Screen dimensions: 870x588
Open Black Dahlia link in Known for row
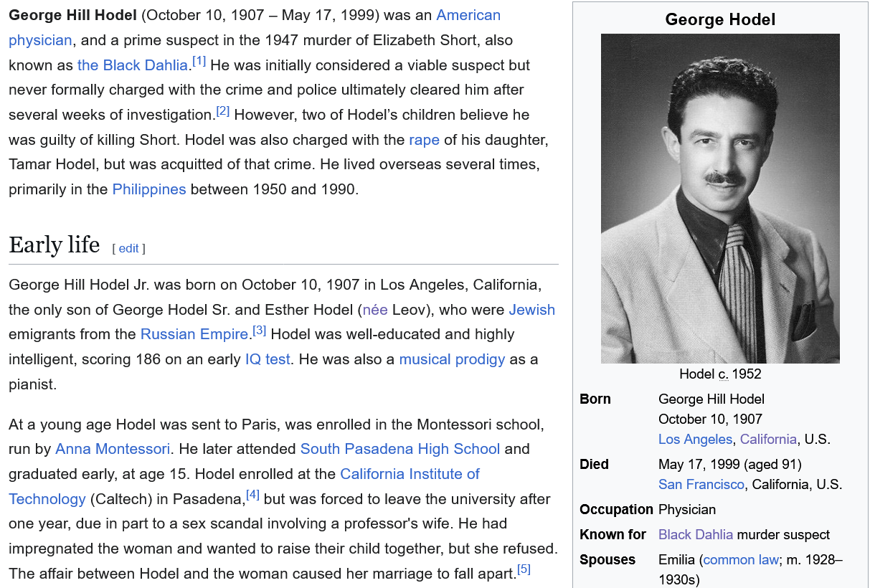pyautogui.click(x=696, y=535)
